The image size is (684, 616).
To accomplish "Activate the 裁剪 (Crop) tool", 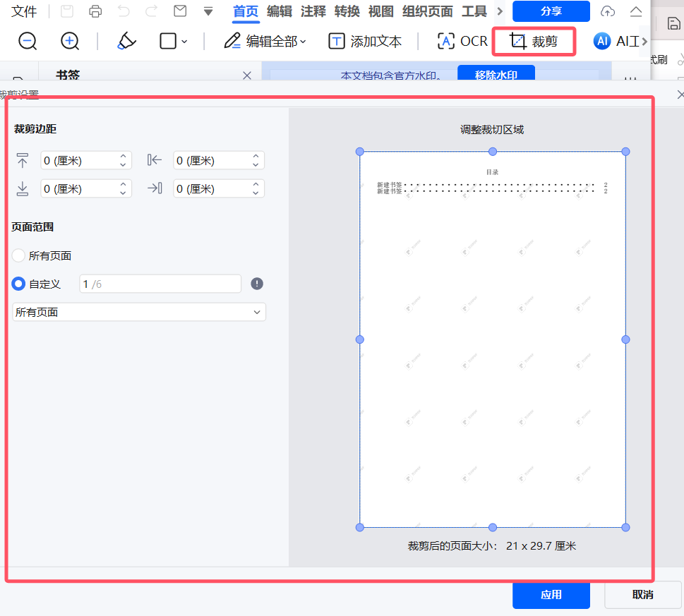I will [x=534, y=41].
